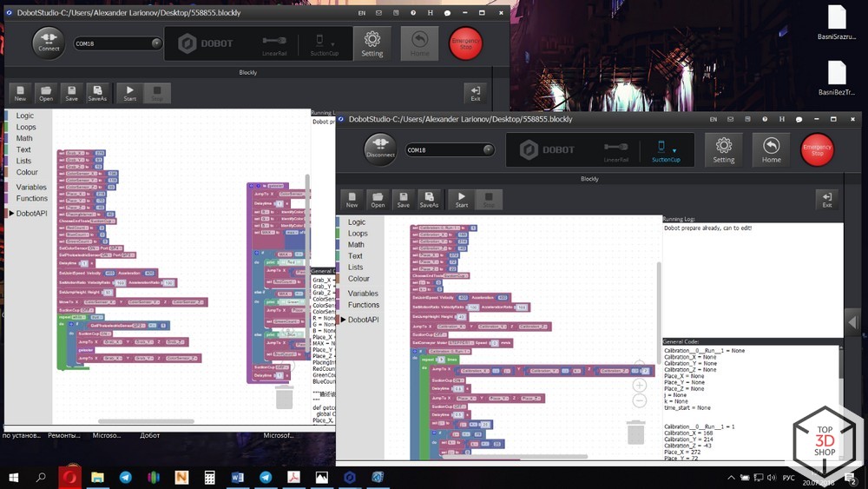Open Opera browser from taskbar
The height and width of the screenshot is (489, 868).
69,478
